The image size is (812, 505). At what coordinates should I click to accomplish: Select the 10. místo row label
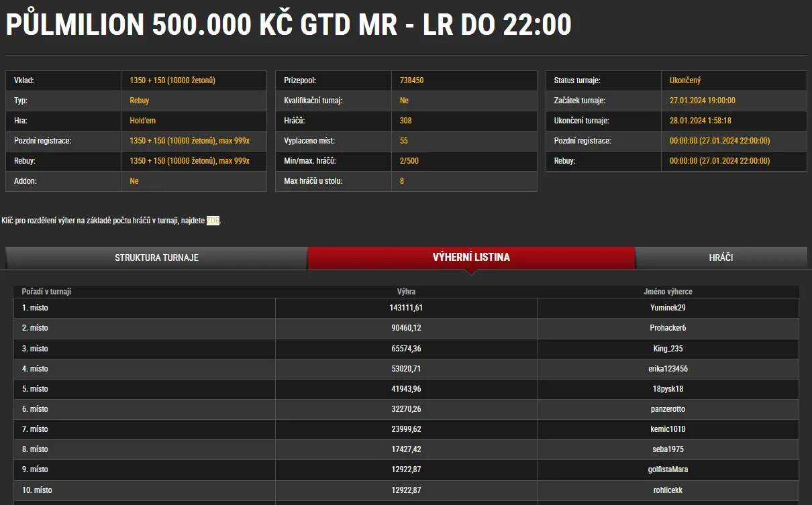(x=37, y=490)
